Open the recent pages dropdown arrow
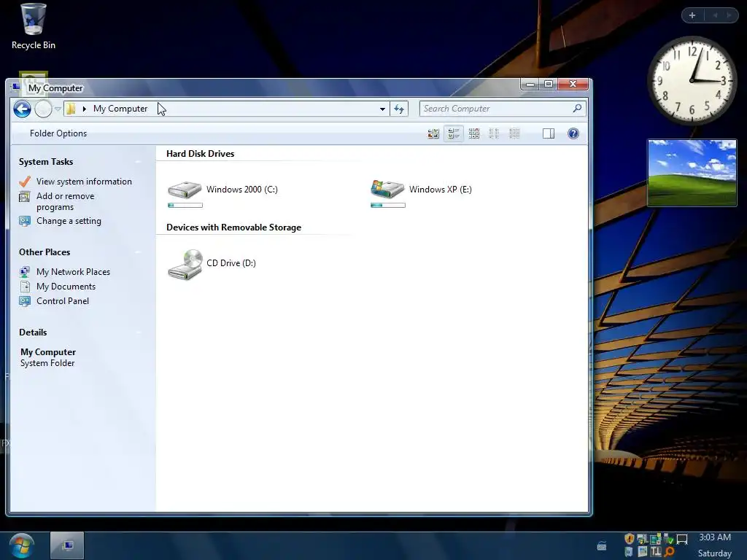 coord(58,109)
